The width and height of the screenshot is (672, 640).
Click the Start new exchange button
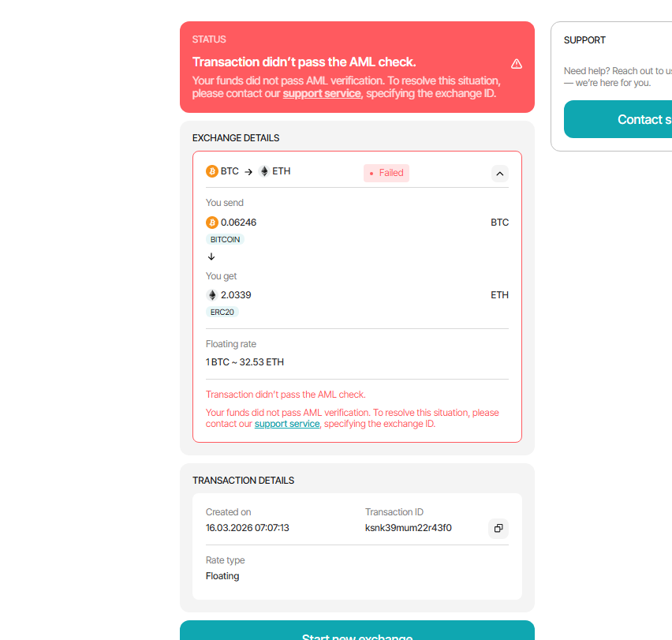[x=357, y=631]
